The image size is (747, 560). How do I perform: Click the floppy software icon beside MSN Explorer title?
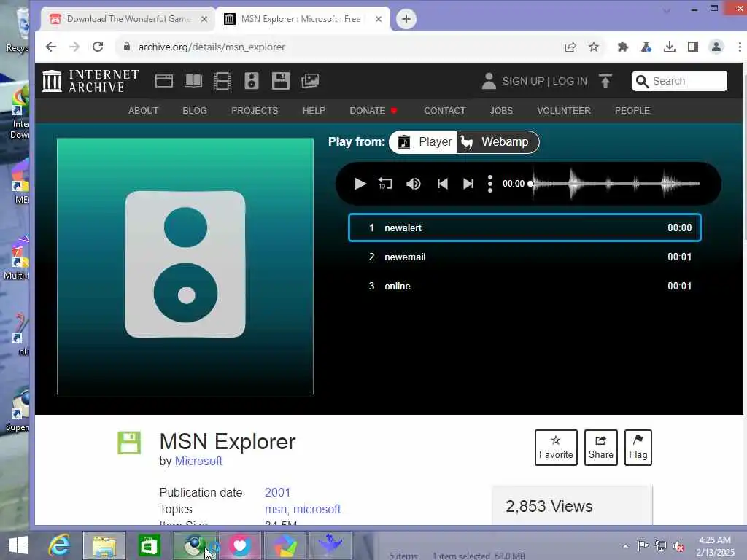pos(129,443)
